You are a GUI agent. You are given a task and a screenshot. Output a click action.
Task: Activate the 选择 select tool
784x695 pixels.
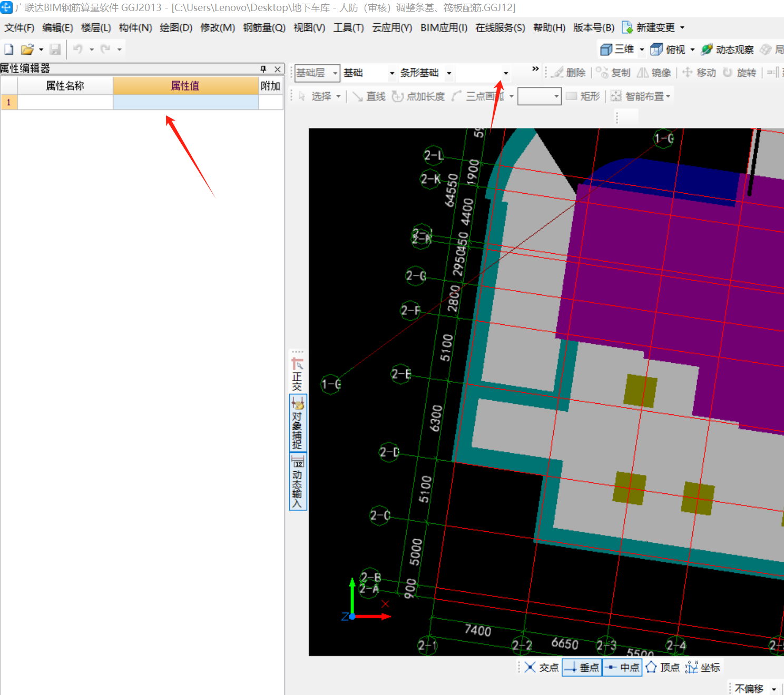[315, 96]
